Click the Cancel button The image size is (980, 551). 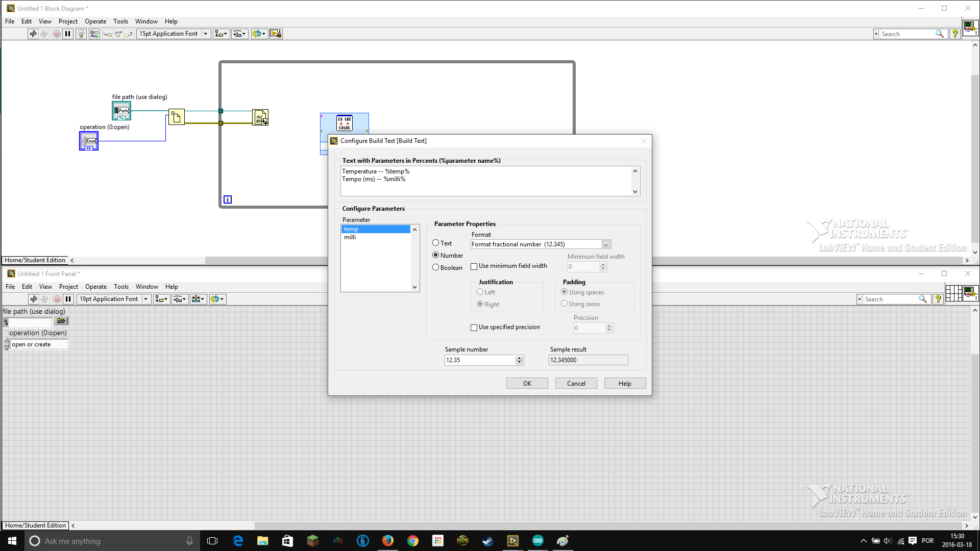tap(576, 384)
